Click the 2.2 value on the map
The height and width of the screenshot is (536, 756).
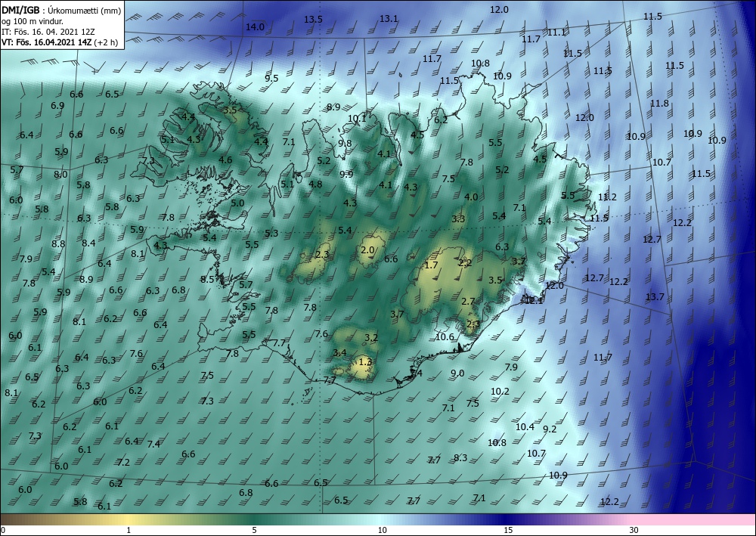coord(465,262)
